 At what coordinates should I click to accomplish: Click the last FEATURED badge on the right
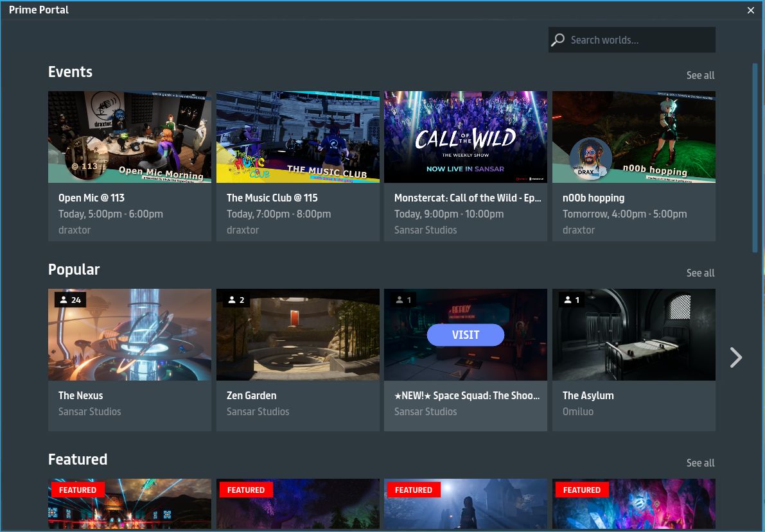coord(581,490)
